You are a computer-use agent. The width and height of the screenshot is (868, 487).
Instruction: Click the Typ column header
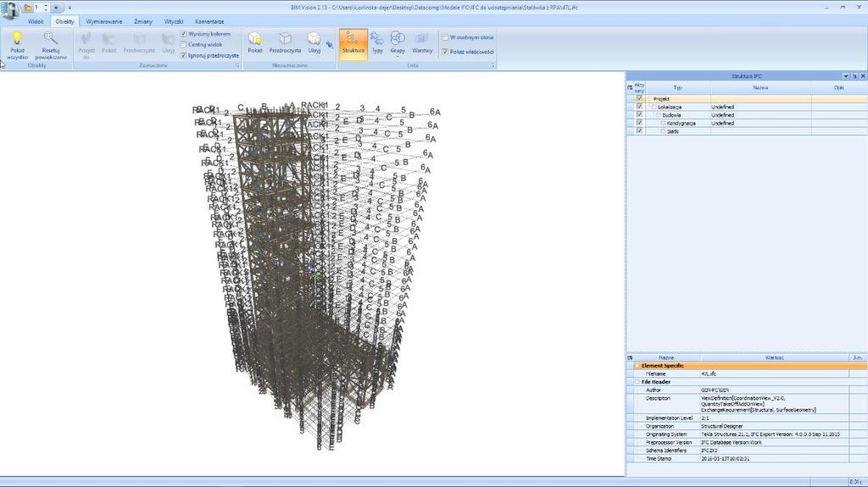click(x=677, y=87)
